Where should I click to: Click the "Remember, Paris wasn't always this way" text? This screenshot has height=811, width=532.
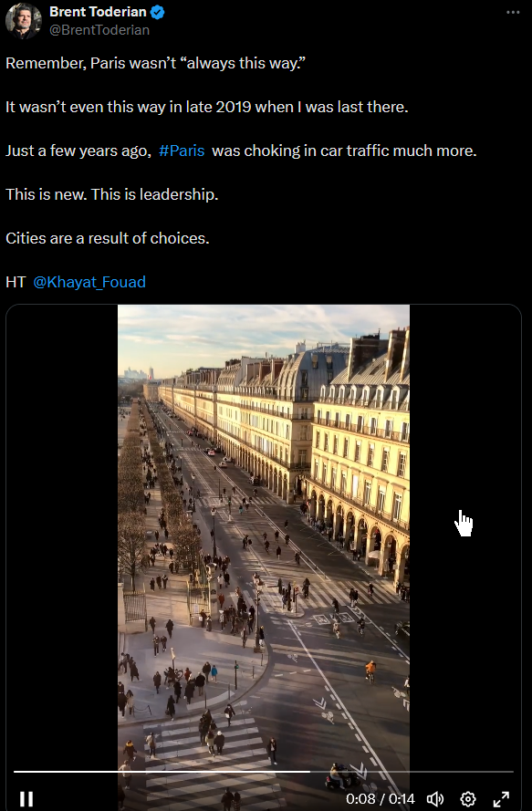[155, 63]
